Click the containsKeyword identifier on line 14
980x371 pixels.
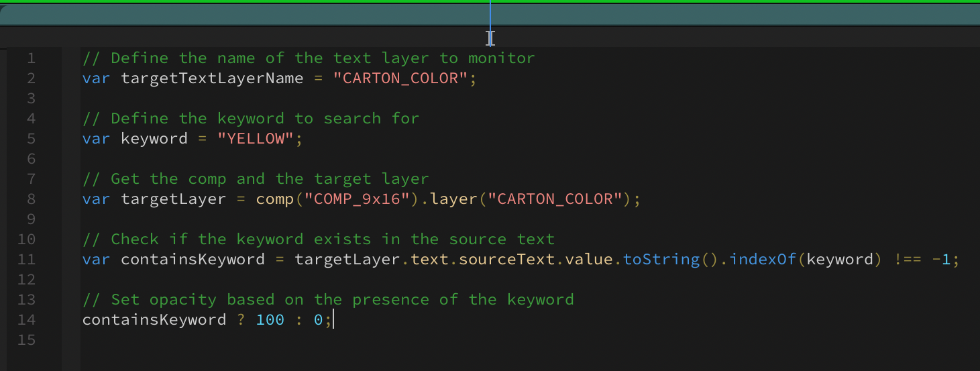[154, 319]
